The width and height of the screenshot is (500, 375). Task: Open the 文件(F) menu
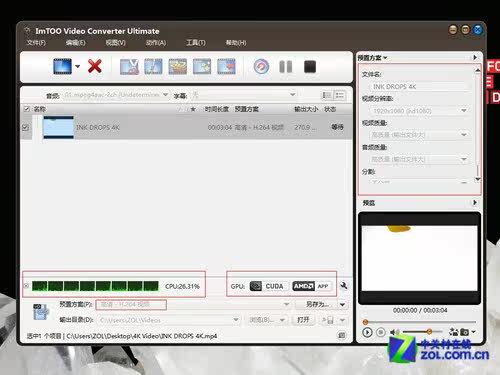click(x=36, y=43)
